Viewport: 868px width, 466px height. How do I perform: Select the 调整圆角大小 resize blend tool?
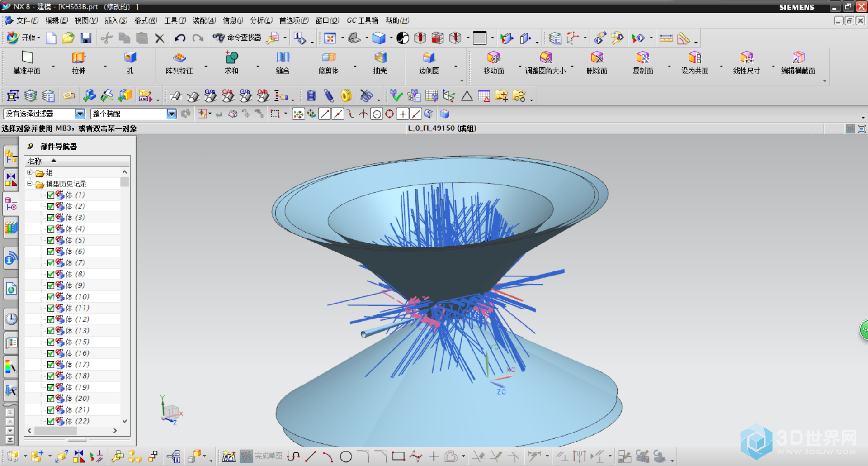point(546,63)
